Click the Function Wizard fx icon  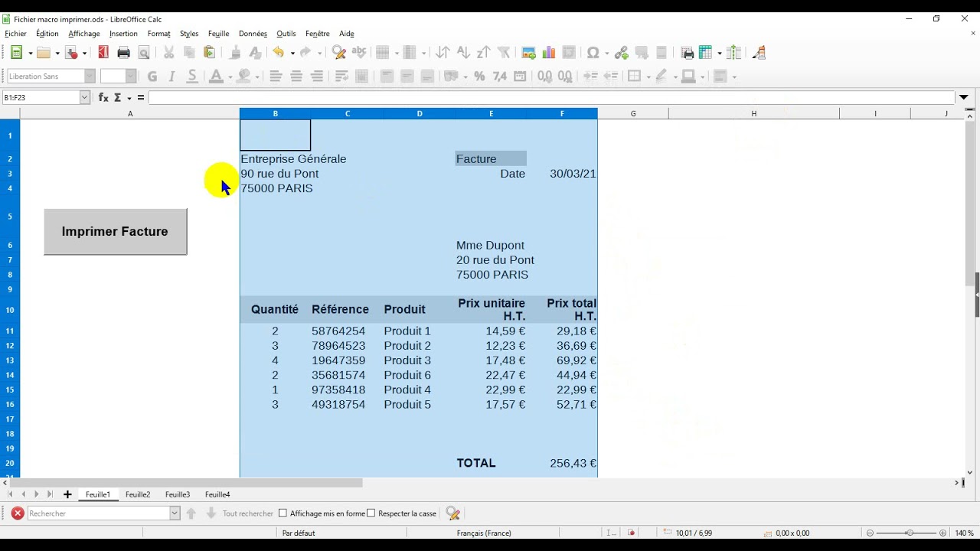click(x=103, y=97)
